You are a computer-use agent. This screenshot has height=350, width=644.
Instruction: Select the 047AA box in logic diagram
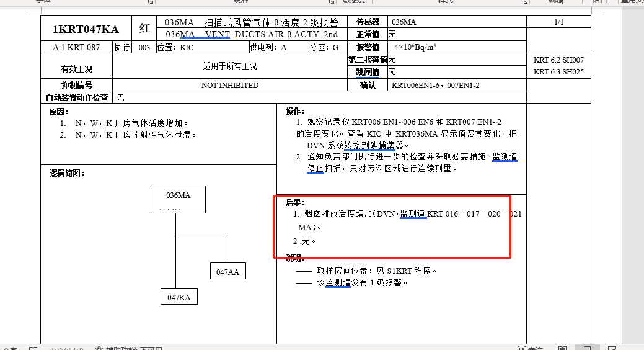tap(227, 272)
